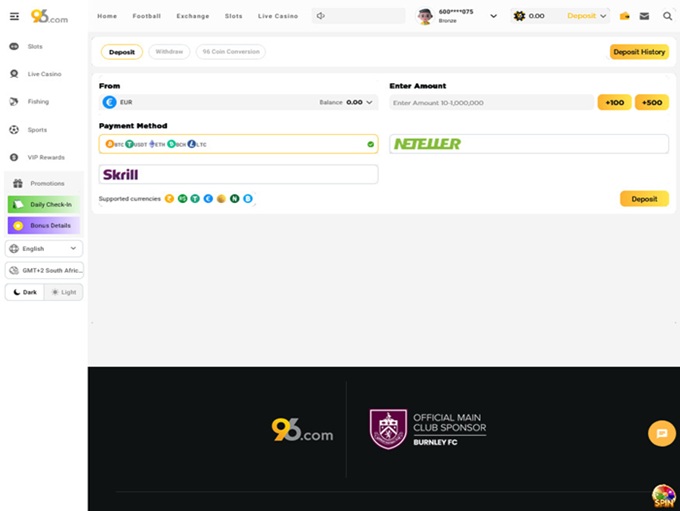
Task: Open the header Deposit dropdown
Action: click(587, 16)
